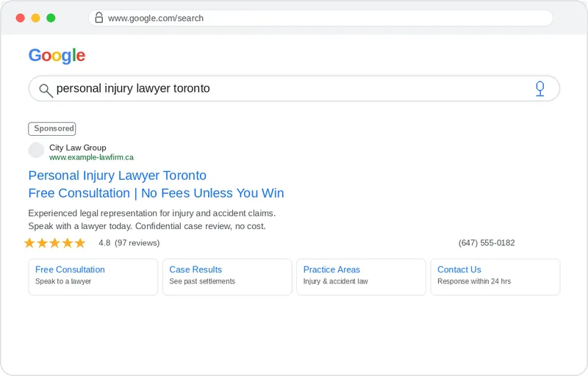This screenshot has height=376, width=588.
Task: Click the padlock icon in address bar
Action: point(99,18)
